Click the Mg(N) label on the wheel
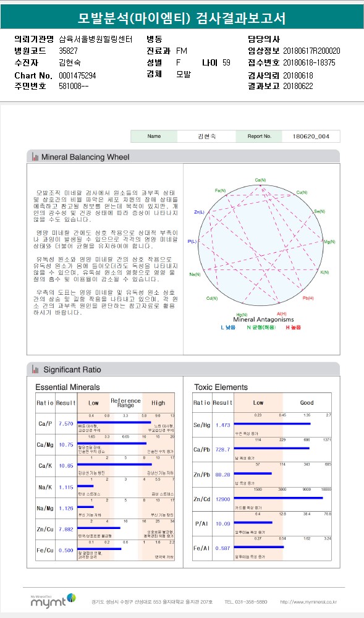364x618 pixels. 329,242
